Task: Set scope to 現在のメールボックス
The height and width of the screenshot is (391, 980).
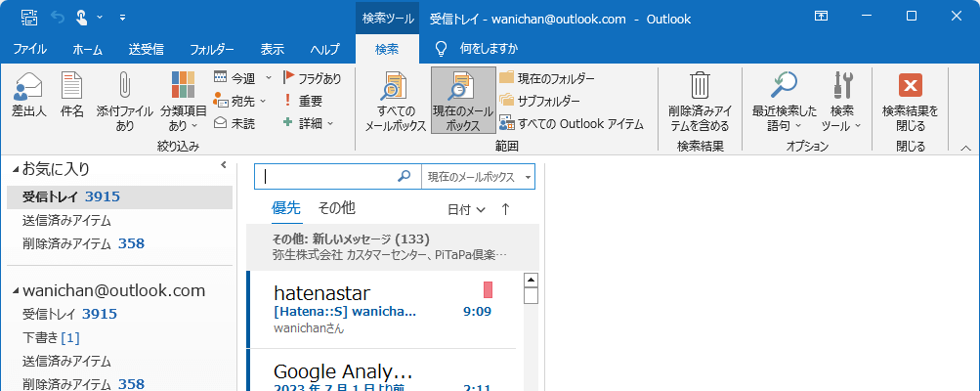Action: (x=463, y=102)
